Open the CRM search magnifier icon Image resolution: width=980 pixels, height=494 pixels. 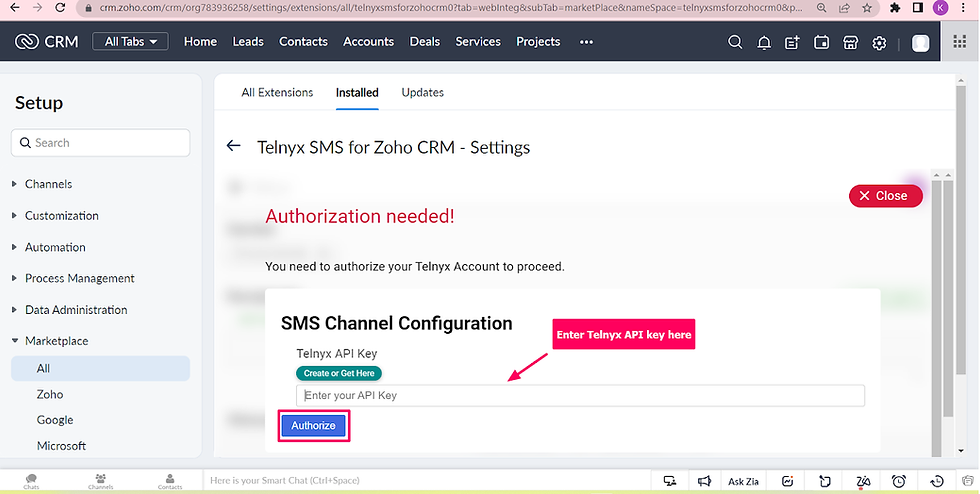click(x=735, y=42)
